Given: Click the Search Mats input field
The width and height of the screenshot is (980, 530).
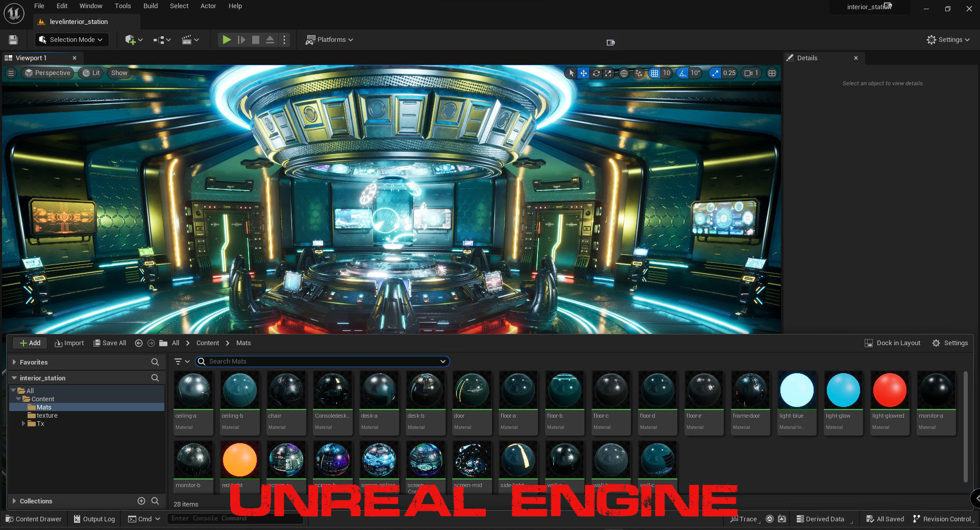Looking at the screenshot, I should pyautogui.click(x=322, y=362).
